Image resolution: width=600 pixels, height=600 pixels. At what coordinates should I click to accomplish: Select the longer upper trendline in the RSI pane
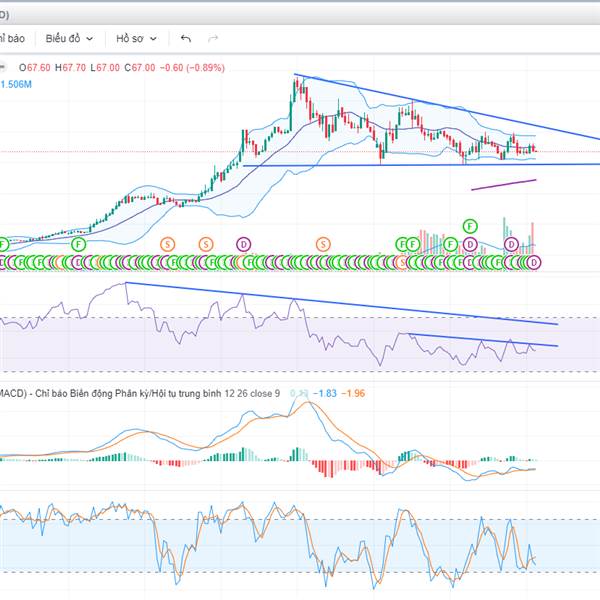click(x=341, y=303)
